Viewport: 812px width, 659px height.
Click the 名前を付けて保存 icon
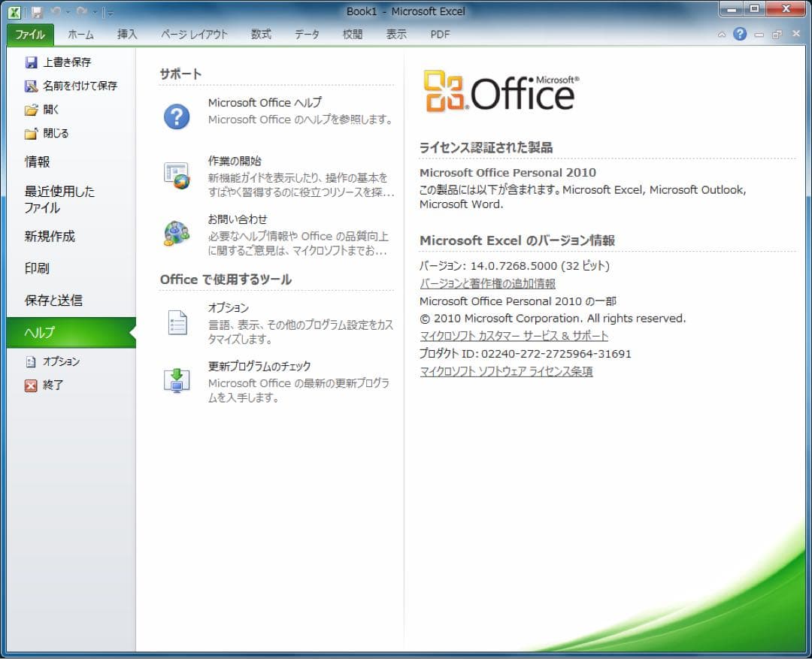(31, 86)
